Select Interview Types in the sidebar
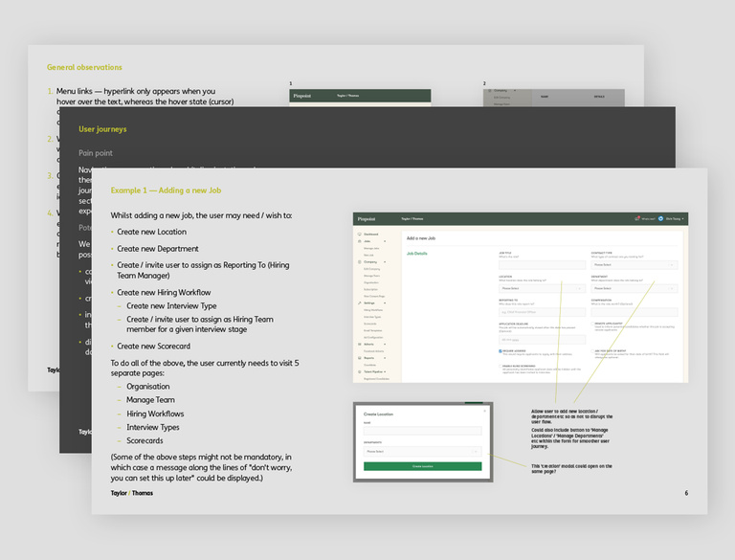 pos(372,317)
